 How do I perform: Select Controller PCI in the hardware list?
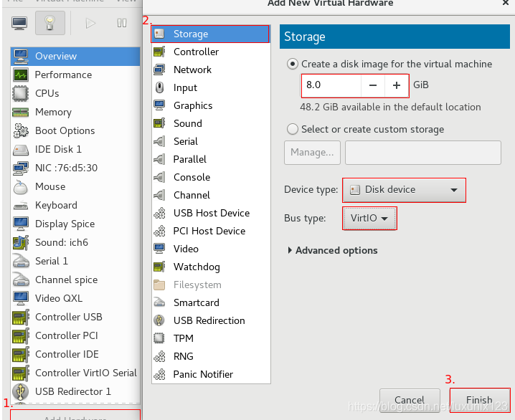pos(75,335)
